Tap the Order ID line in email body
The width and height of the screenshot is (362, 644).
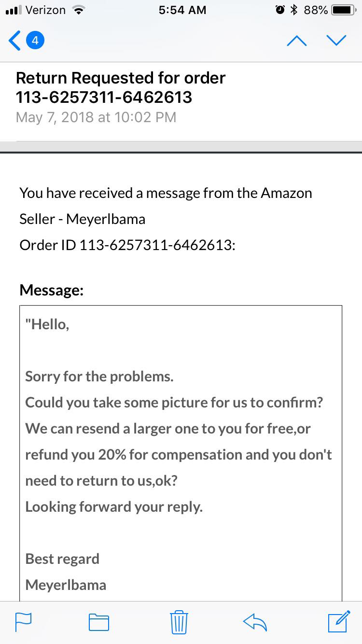tap(127, 245)
